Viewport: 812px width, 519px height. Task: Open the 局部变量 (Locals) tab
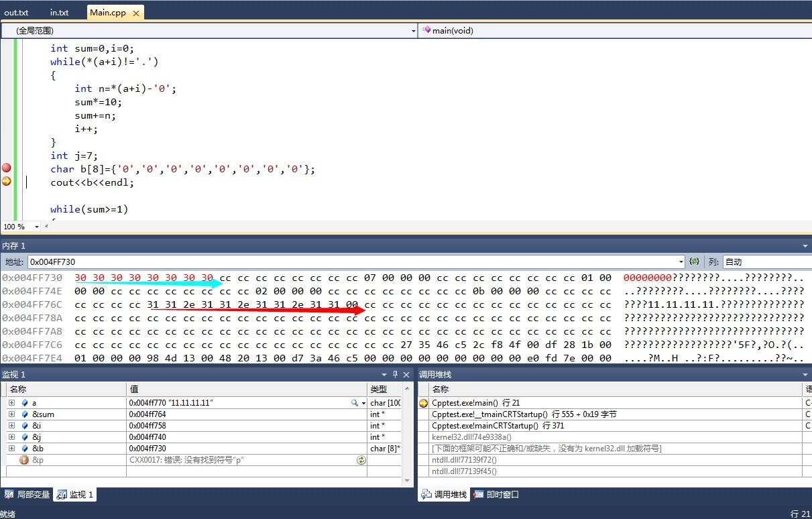tap(27, 494)
